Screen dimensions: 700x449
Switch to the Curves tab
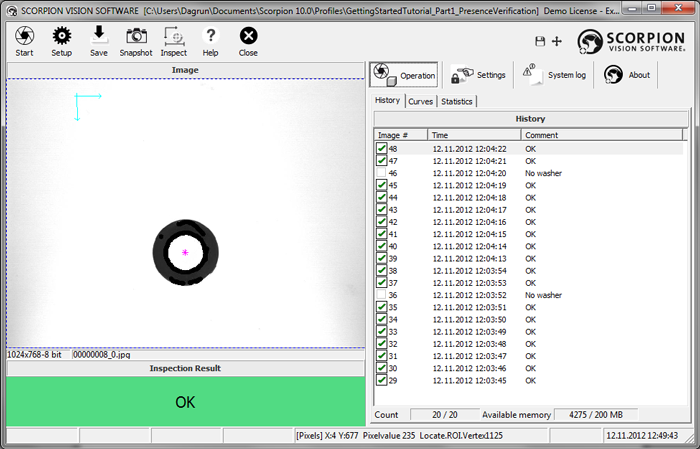420,101
